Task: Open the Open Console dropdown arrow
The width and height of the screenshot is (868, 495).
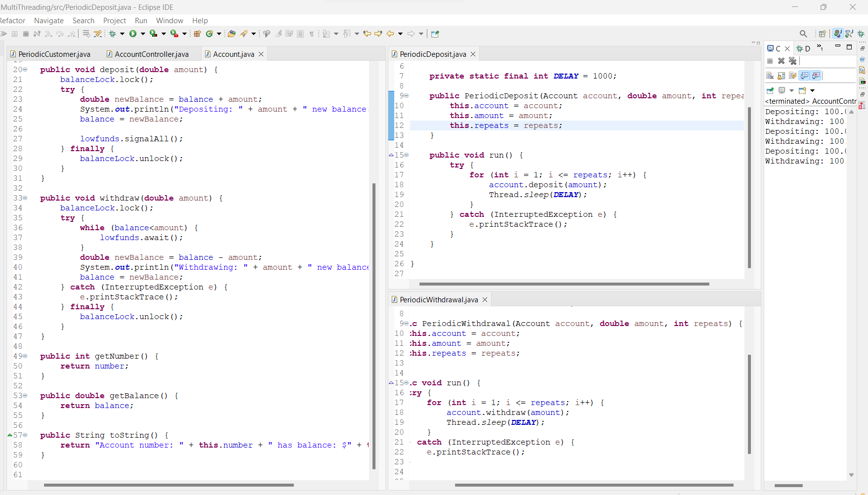Action: pos(812,90)
